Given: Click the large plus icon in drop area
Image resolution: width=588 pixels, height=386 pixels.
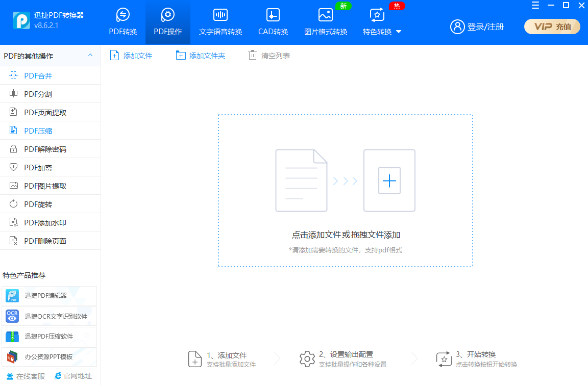Looking at the screenshot, I should pyautogui.click(x=389, y=181).
